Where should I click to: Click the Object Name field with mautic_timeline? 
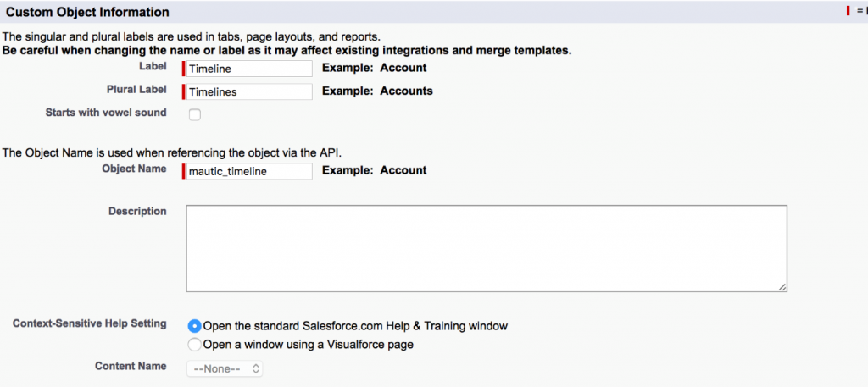tap(248, 171)
